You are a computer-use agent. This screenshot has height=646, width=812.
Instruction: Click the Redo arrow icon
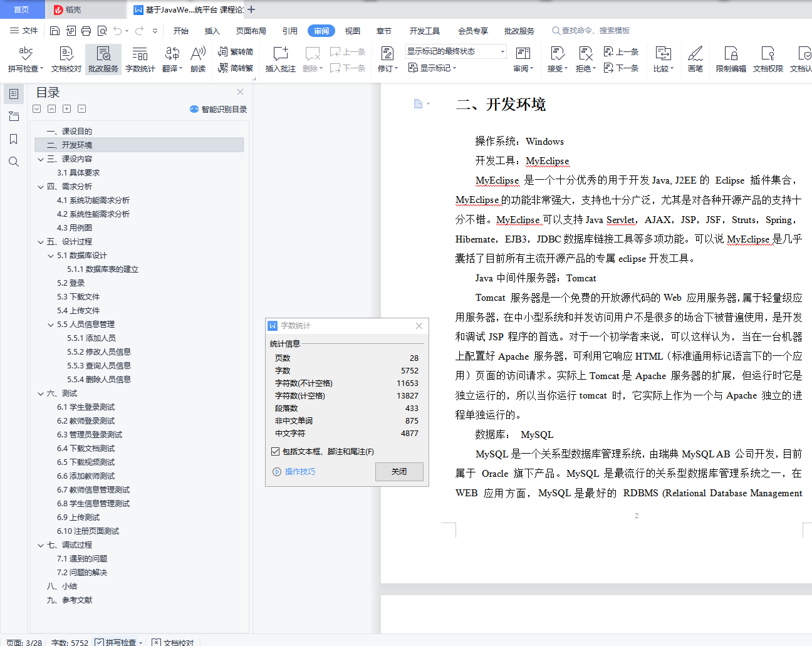pos(139,31)
